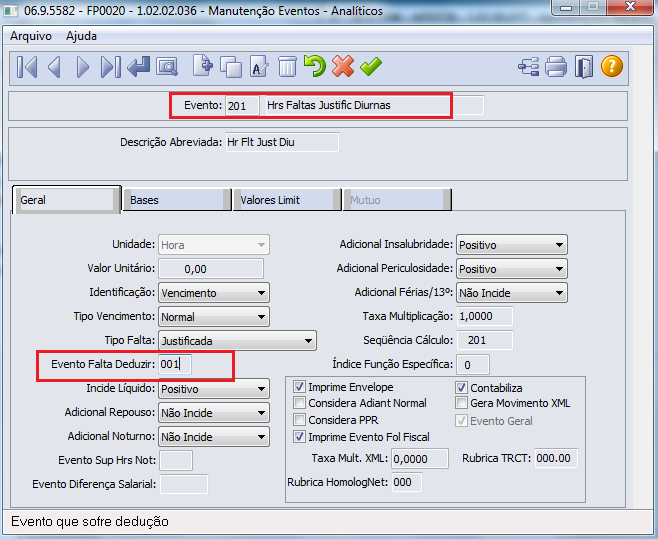Expand the Adicional Repouso dropdown
658x539 pixels.
point(214,413)
